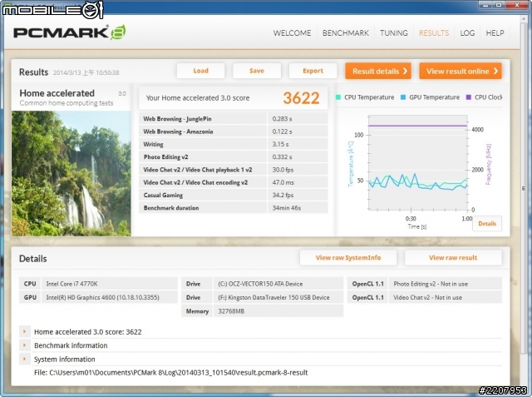Open the HELP tab

[495, 33]
